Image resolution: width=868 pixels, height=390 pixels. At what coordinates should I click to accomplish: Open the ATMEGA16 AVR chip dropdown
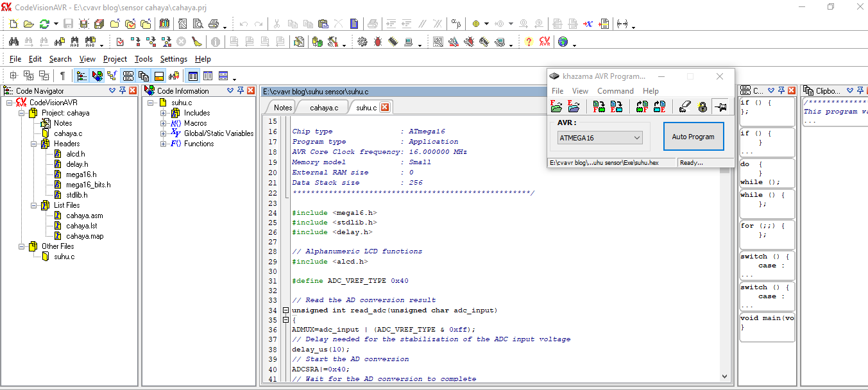tap(599, 137)
